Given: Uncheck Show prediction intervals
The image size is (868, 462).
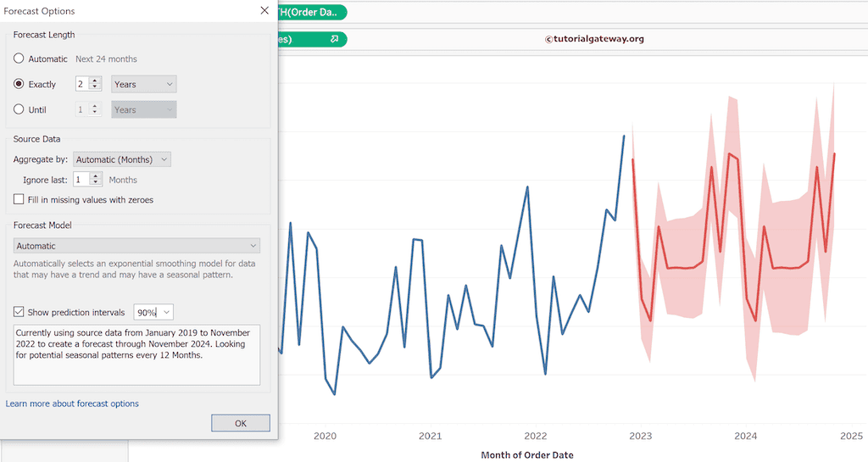Looking at the screenshot, I should coord(19,313).
